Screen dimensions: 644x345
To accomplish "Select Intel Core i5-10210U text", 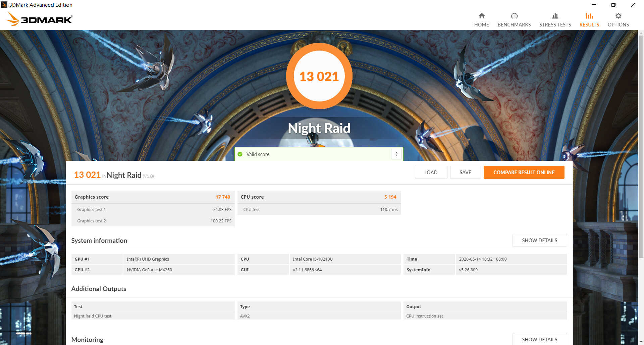I will 313,259.
